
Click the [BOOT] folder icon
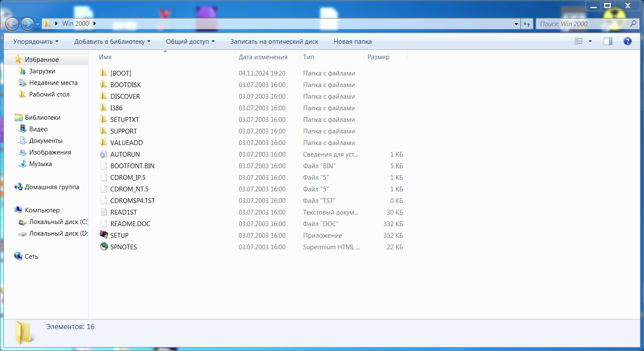tap(103, 73)
